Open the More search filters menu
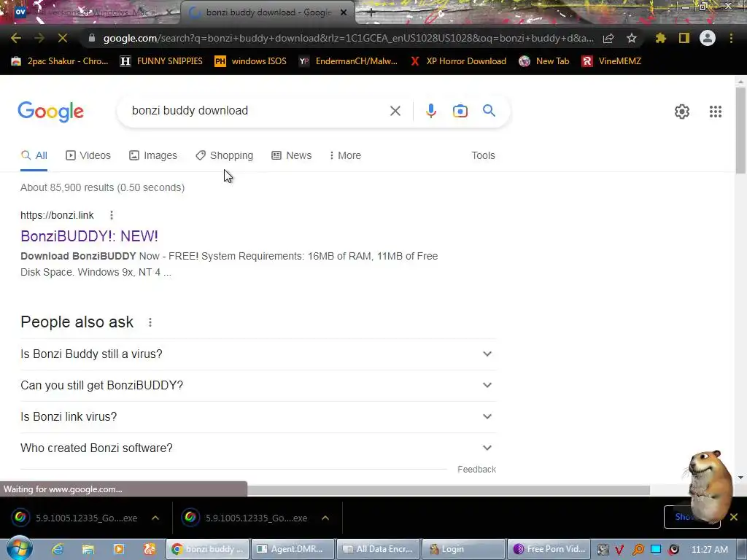 click(x=345, y=155)
